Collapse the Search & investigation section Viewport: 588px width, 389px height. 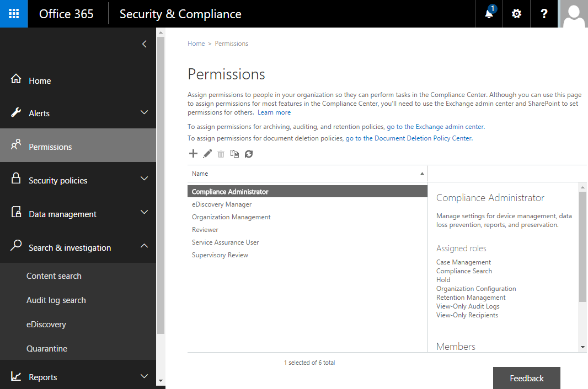click(144, 247)
